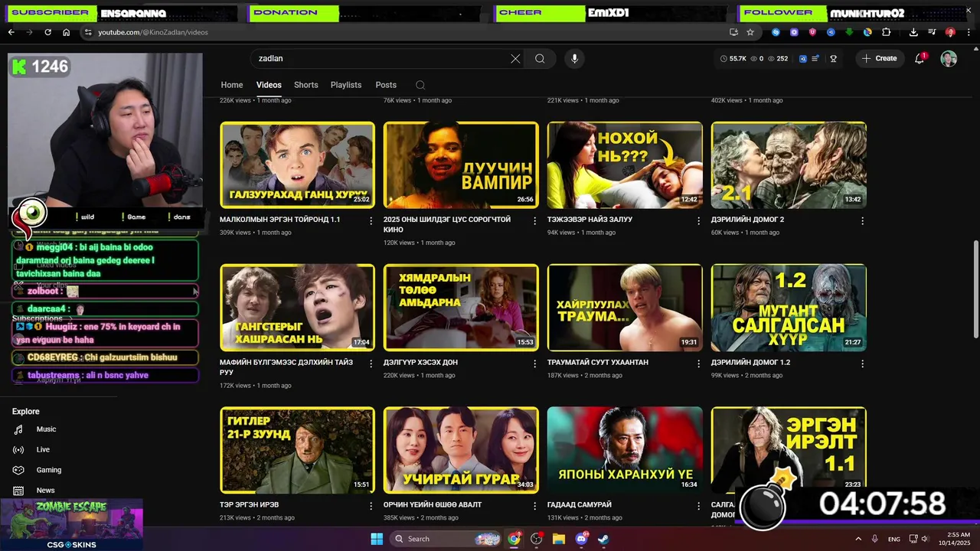Open the Chrome profile avatar
The height and width of the screenshot is (551, 980).
[x=950, y=32]
